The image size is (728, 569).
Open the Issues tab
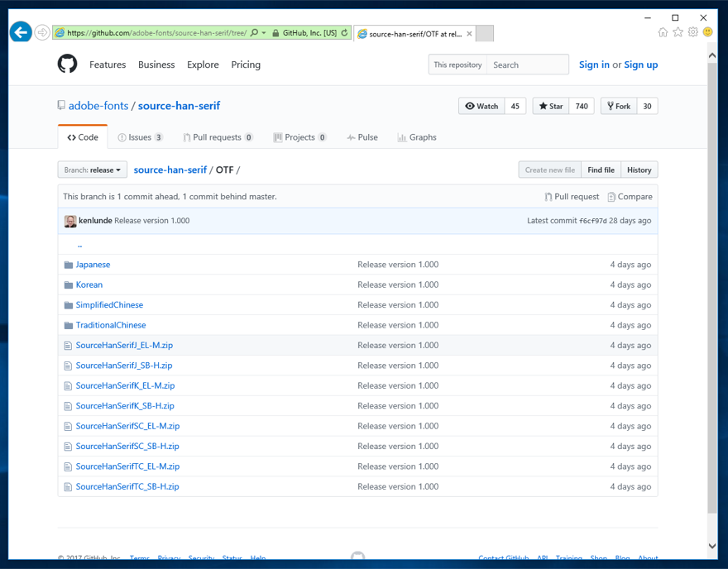[140, 137]
